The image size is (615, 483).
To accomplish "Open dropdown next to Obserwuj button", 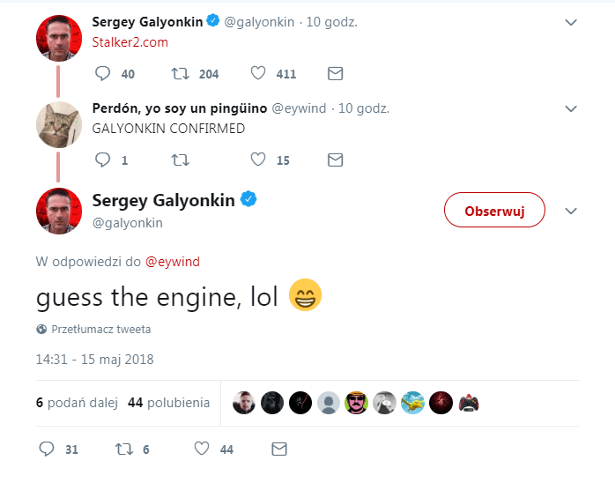I will pyautogui.click(x=571, y=211).
